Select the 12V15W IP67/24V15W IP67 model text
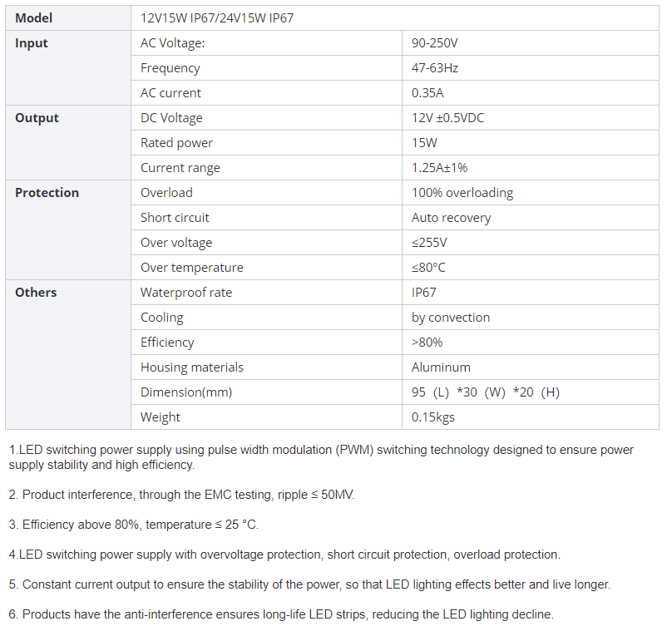Screen dimensions: 672x631 pyautogui.click(x=217, y=18)
